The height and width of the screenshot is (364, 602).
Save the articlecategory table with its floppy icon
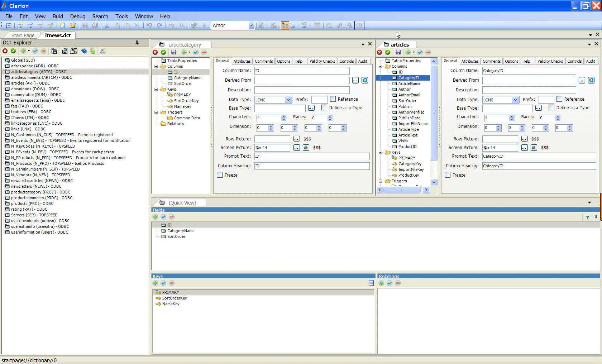(x=174, y=52)
